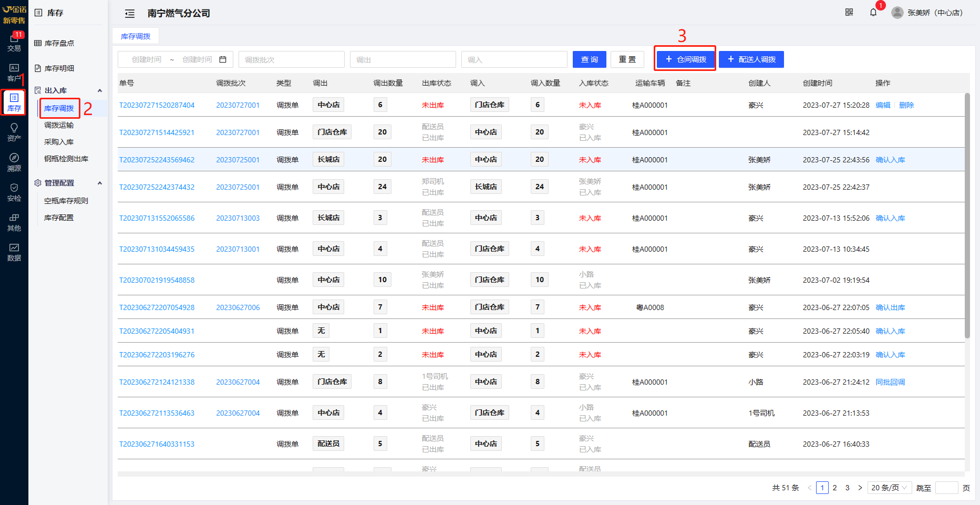Open order link T202307271514425921

(157, 132)
